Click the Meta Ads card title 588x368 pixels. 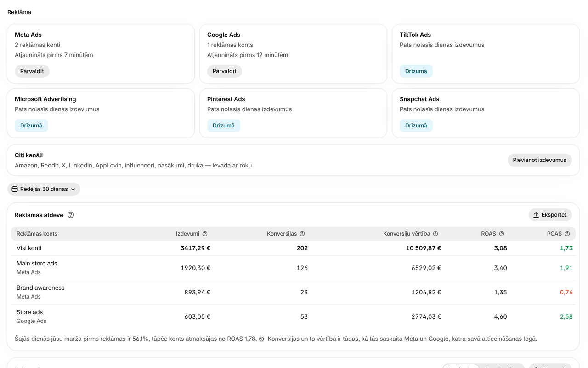(28, 35)
